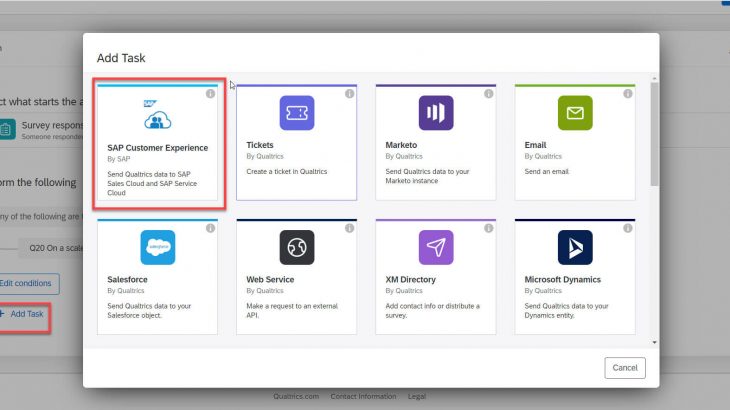Image resolution: width=730 pixels, height=410 pixels.
Task: Click the Add Task link in background
Action: [22, 314]
